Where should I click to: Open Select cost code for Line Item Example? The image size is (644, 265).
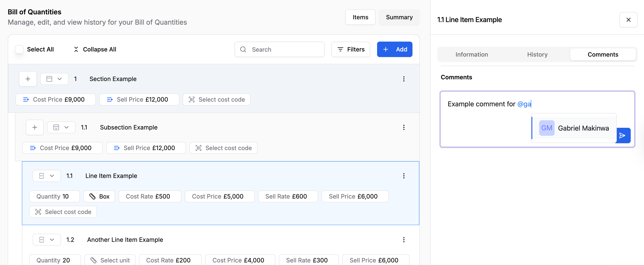[63, 212]
